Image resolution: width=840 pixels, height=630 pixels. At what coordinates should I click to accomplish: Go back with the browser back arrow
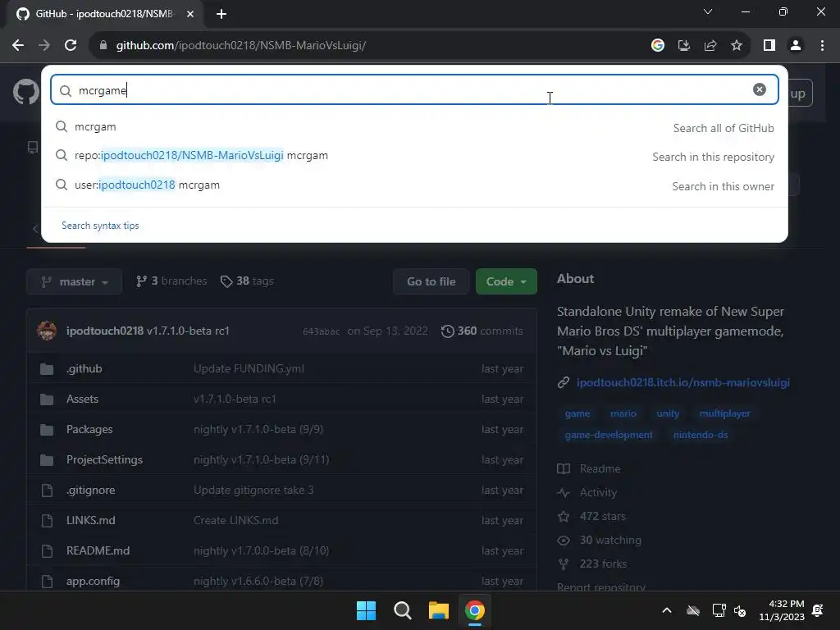coord(18,46)
